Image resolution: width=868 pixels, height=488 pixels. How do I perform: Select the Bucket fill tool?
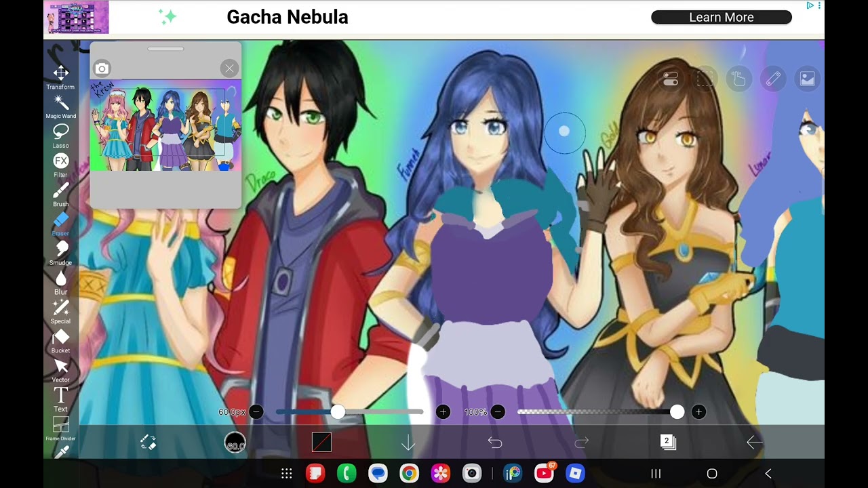click(x=60, y=341)
